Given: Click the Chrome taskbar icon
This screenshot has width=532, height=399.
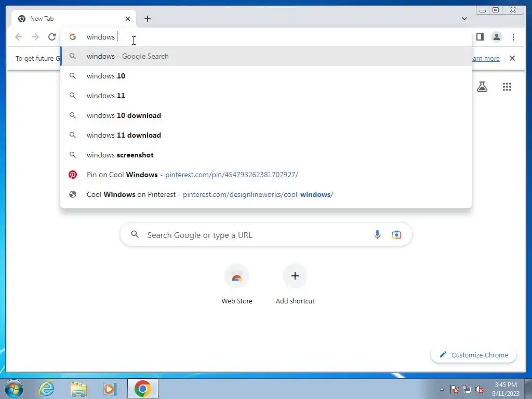Looking at the screenshot, I should [143, 389].
